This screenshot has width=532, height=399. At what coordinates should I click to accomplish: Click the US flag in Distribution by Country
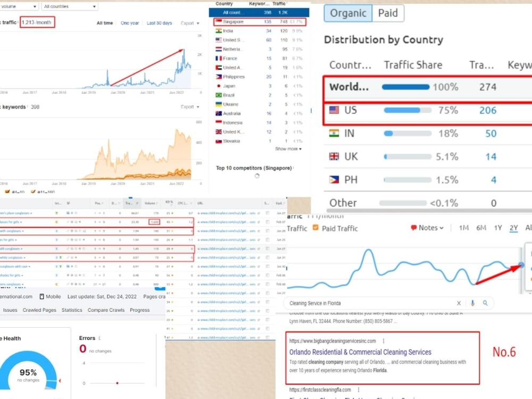coord(334,110)
